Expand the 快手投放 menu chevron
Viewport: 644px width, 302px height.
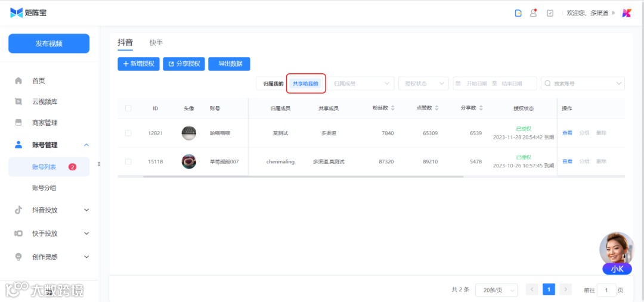point(86,233)
